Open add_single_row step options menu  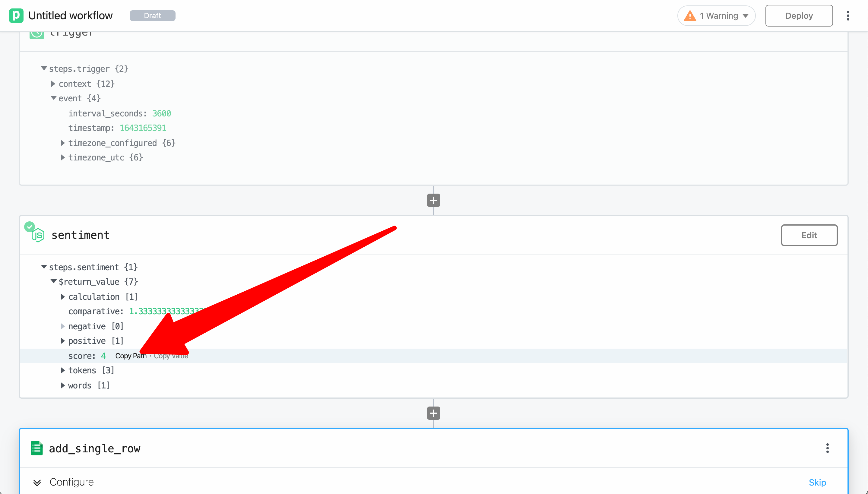pos(827,448)
